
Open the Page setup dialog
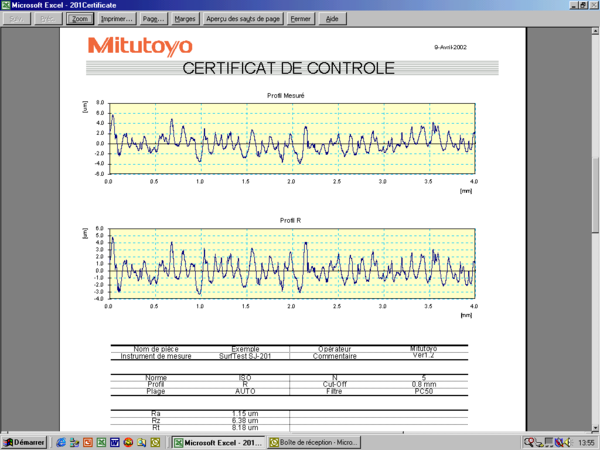tap(153, 18)
